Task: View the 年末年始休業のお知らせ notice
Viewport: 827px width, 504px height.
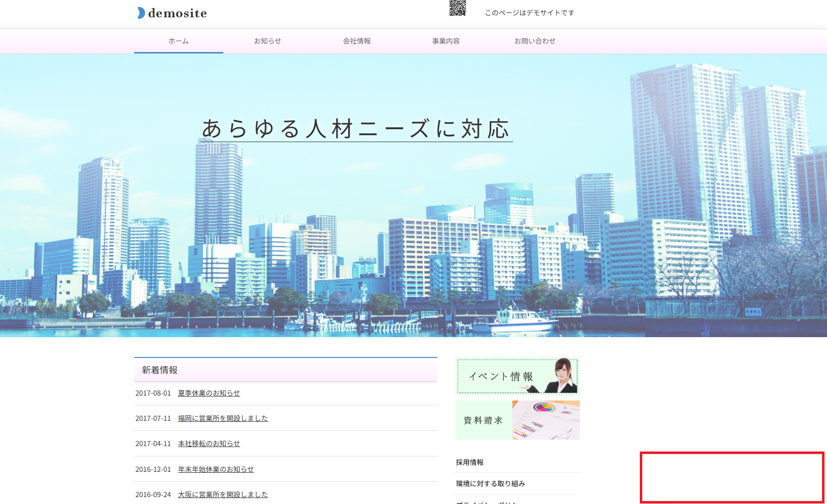Action: tap(215, 469)
